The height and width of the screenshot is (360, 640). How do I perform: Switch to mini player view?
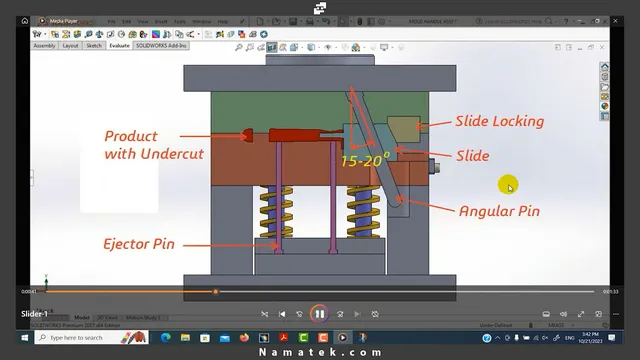[x=598, y=314]
